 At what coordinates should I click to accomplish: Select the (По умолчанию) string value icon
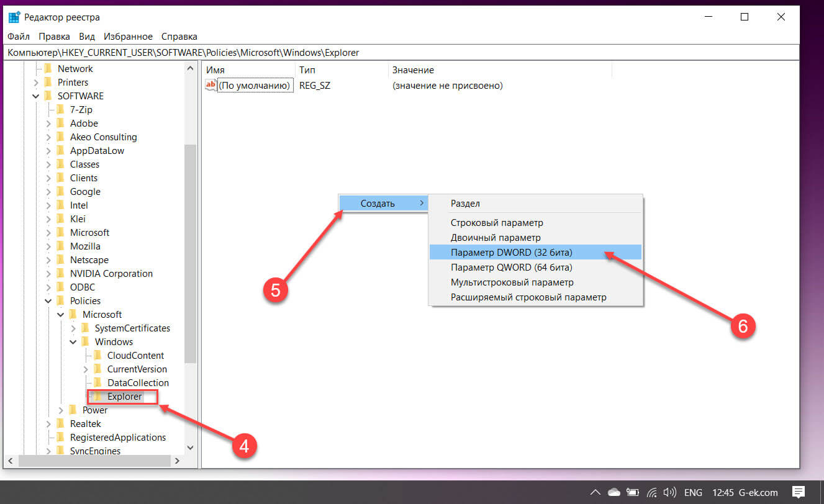pos(211,86)
